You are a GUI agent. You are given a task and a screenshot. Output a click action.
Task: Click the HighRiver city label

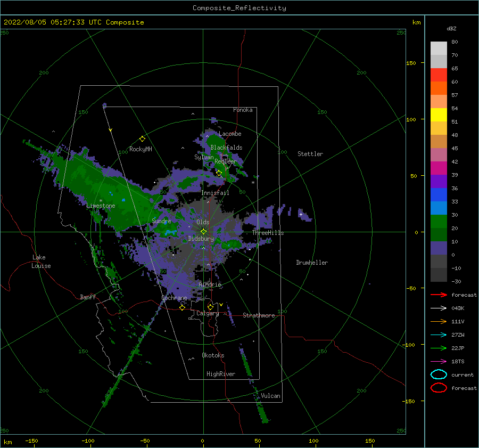point(221,374)
